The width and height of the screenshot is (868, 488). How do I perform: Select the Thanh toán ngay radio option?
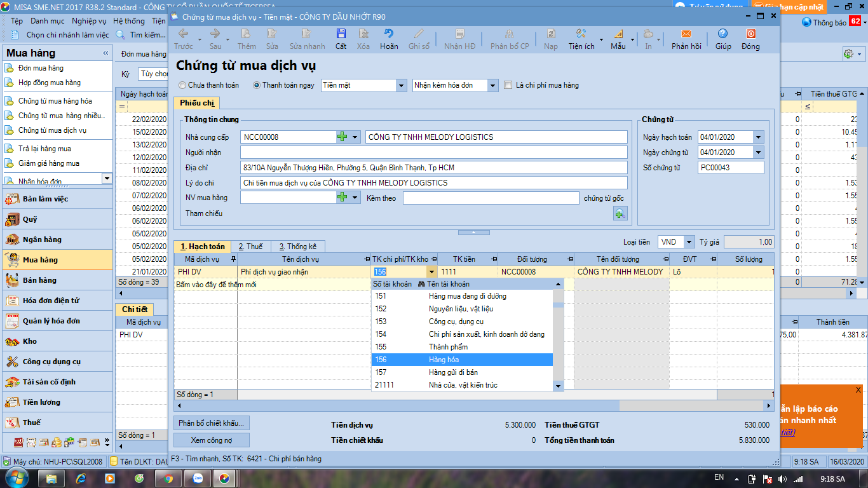point(257,85)
